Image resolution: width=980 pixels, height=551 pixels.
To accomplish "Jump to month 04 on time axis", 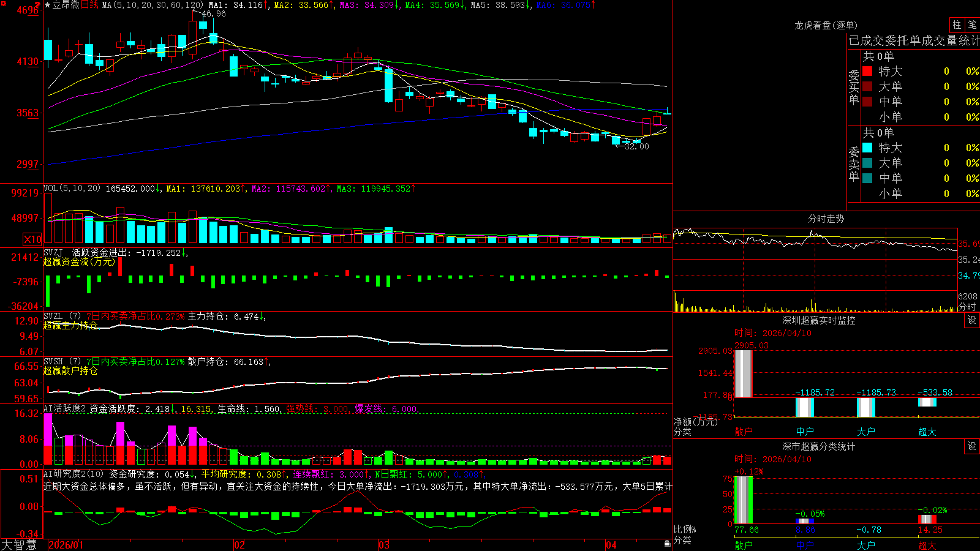I will (x=611, y=545).
